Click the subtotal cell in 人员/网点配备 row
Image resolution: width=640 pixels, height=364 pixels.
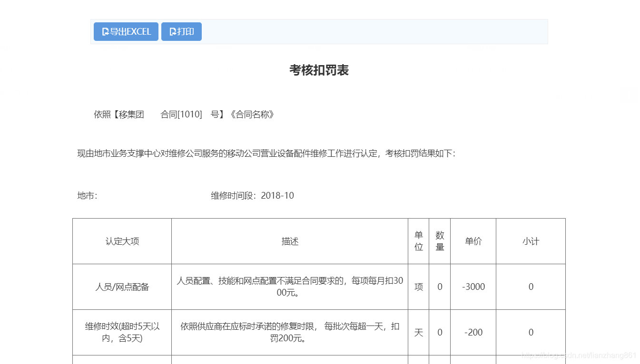pyautogui.click(x=531, y=287)
